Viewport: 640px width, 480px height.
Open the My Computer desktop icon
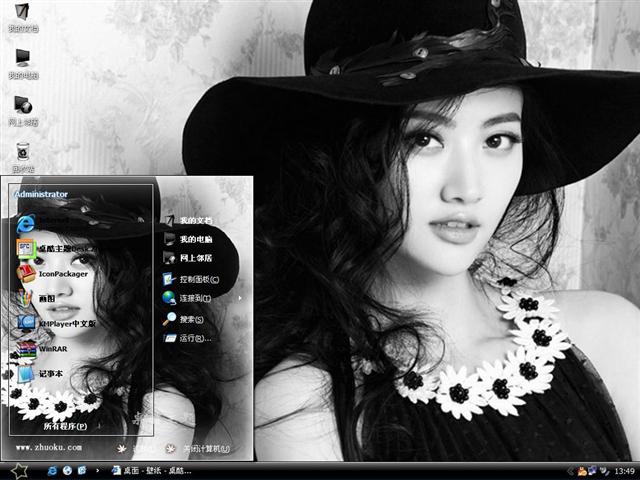[x=22, y=64]
